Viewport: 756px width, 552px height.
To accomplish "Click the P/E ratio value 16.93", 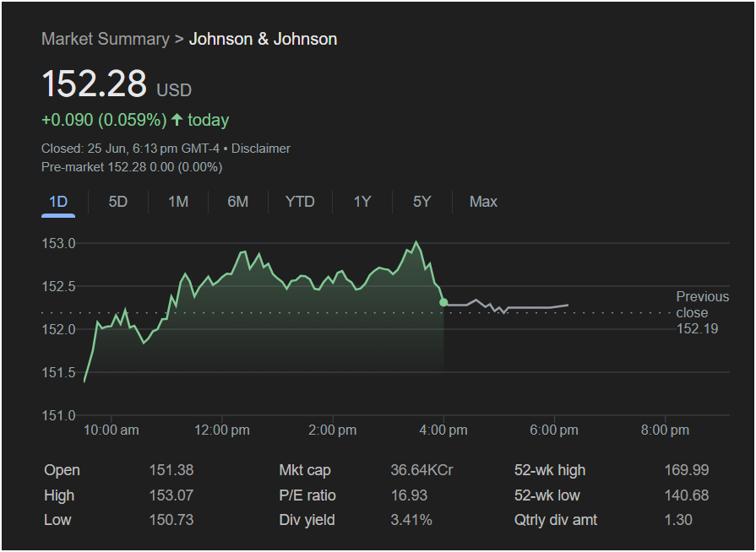I will click(409, 495).
